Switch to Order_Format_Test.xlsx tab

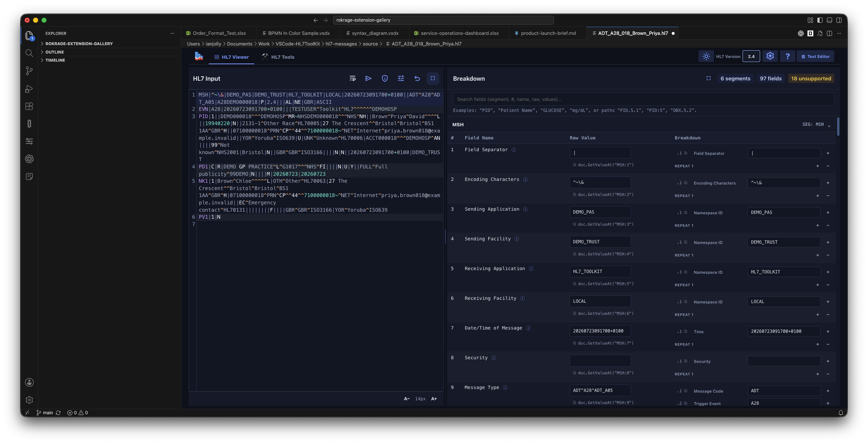[x=219, y=33]
